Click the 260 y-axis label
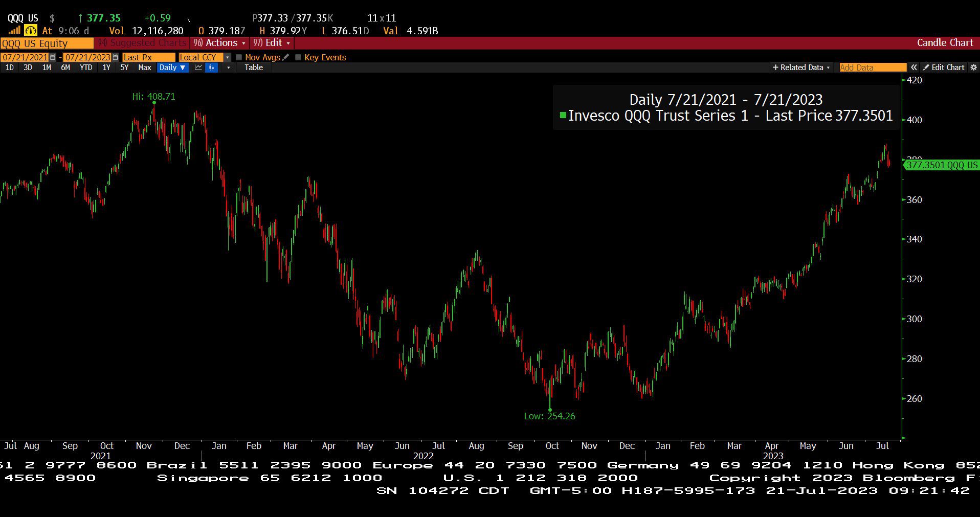Image resolution: width=980 pixels, height=517 pixels. coord(915,398)
